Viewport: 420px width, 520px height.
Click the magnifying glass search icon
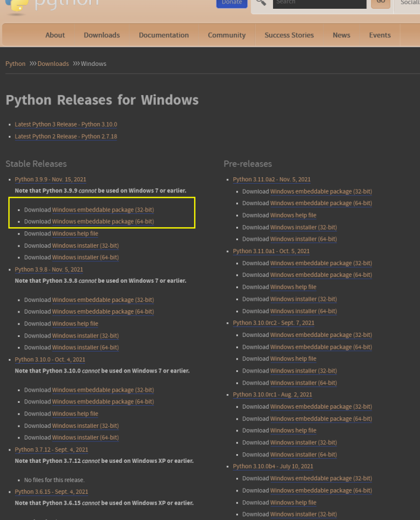point(261,3)
